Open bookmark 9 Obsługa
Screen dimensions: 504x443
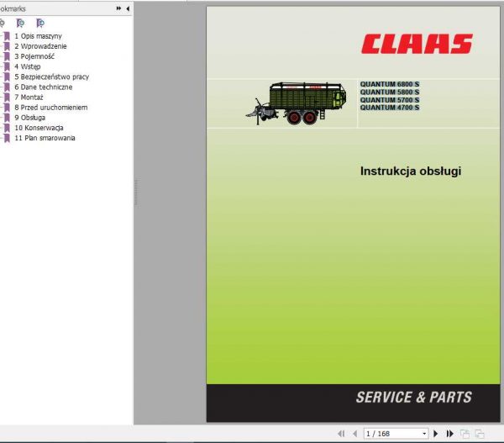point(30,118)
